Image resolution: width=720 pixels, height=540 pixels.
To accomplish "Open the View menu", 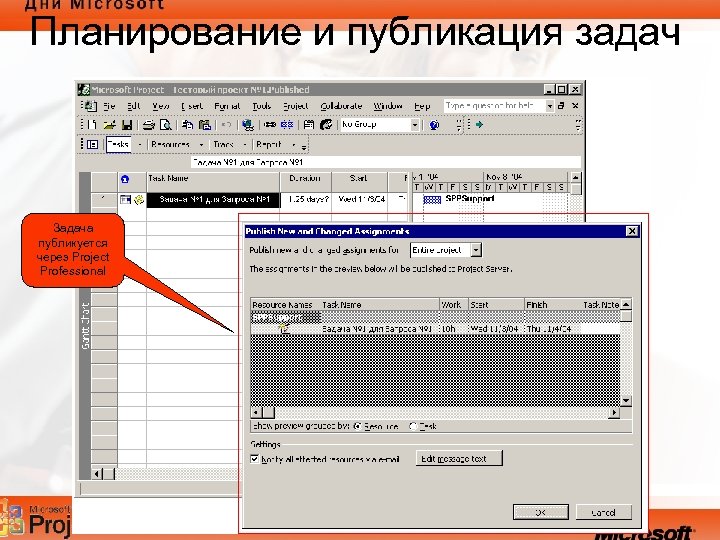I will pyautogui.click(x=161, y=106).
